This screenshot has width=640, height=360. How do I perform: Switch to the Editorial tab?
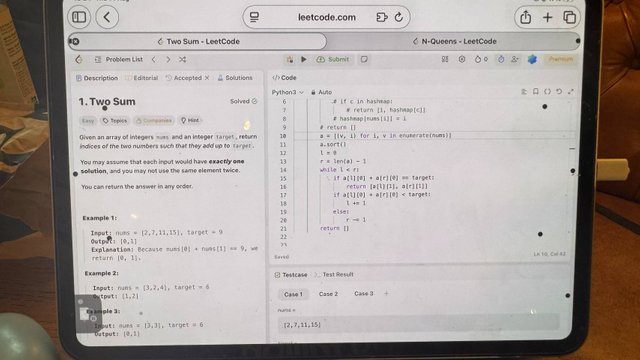click(142, 78)
